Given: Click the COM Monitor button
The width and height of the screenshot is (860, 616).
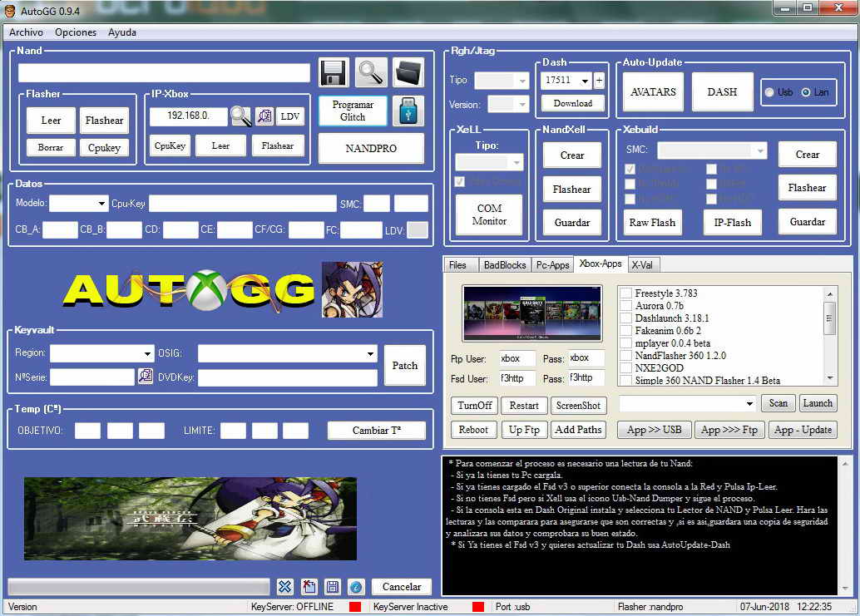Looking at the screenshot, I should pos(489,214).
